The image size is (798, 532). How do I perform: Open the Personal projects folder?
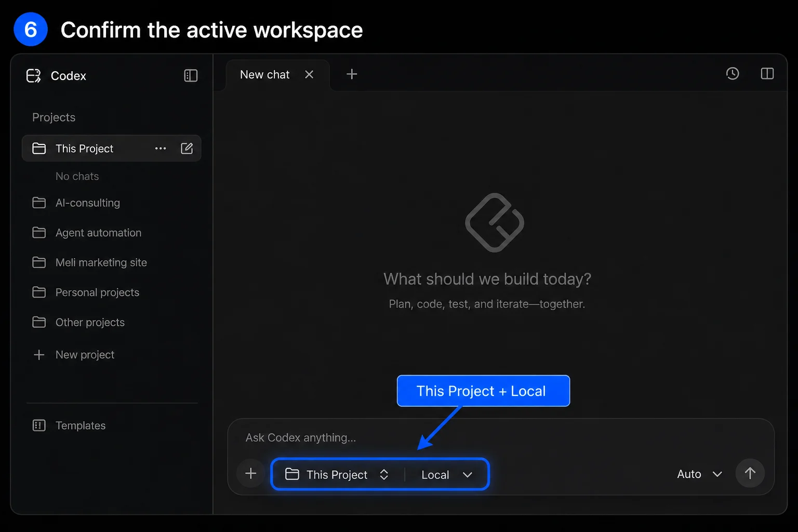tap(111, 292)
